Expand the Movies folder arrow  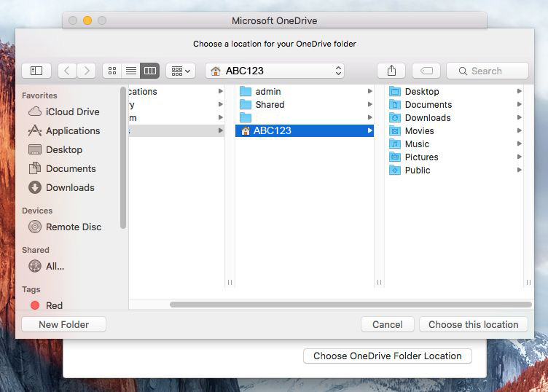tap(520, 130)
